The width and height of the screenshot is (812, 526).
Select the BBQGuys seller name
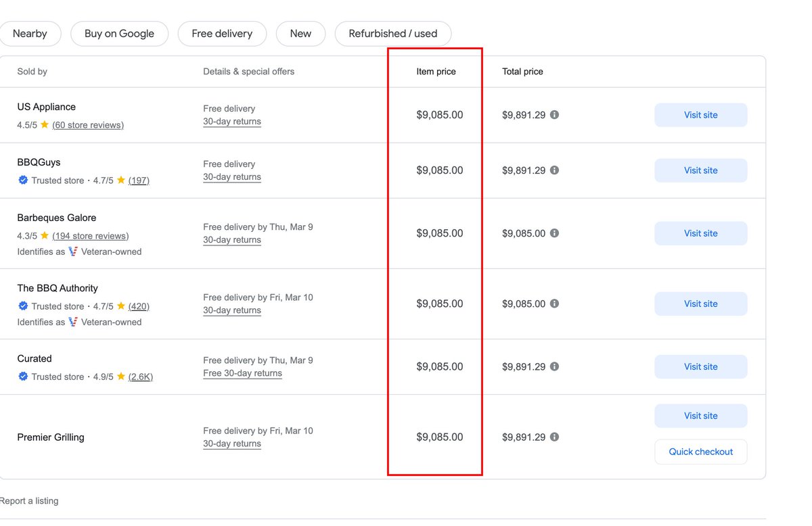click(x=39, y=162)
